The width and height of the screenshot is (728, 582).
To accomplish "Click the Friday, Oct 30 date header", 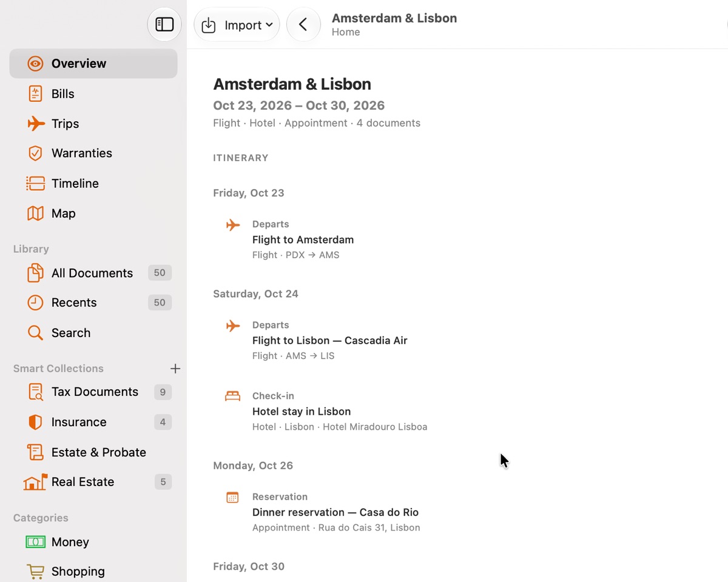I will 249,566.
